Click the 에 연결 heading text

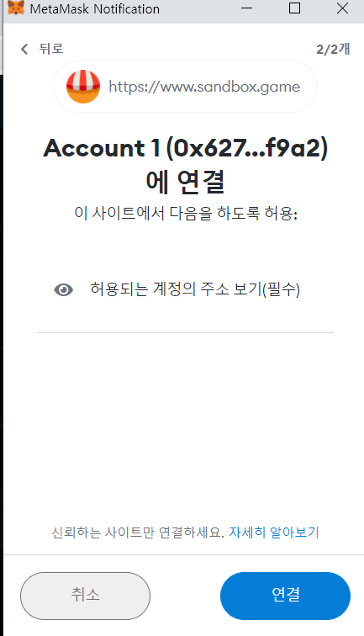[185, 182]
